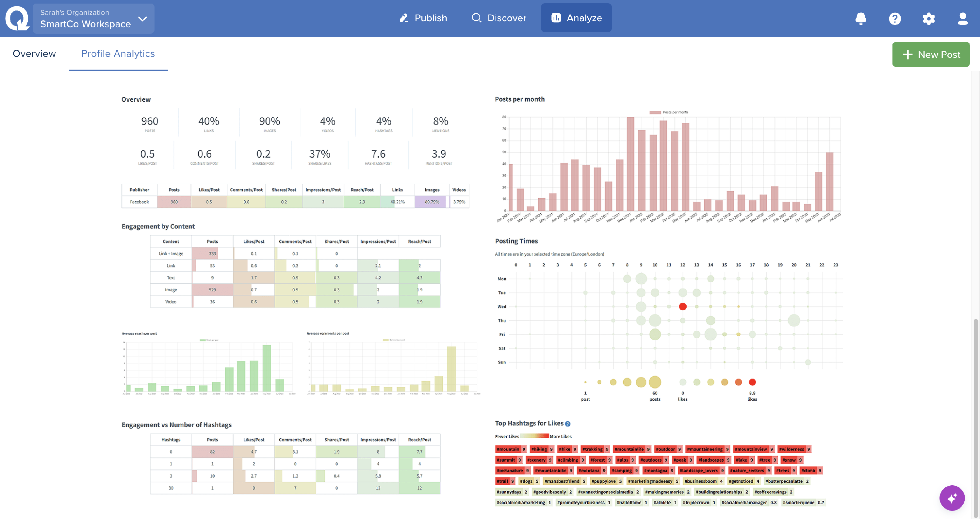The height and width of the screenshot is (519, 980).
Task: Click the pencil icon on Publish
Action: [404, 18]
